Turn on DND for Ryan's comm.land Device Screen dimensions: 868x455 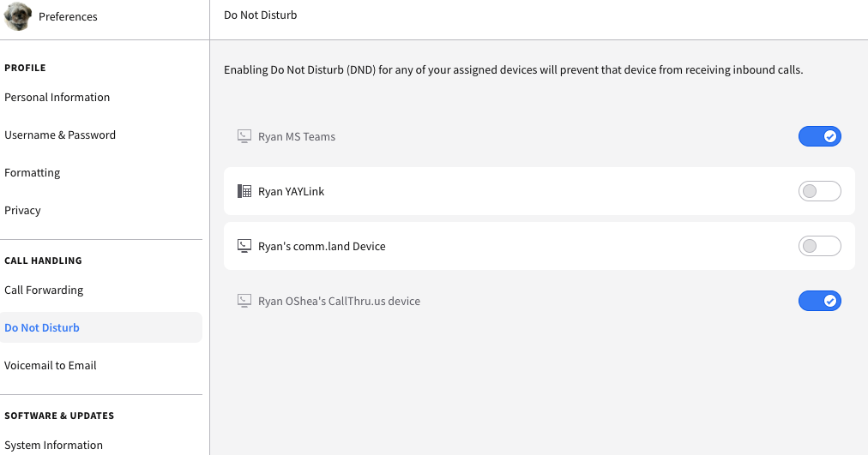point(819,245)
